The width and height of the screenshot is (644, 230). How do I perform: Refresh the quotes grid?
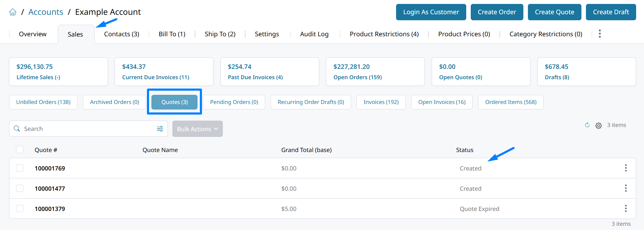tap(587, 125)
